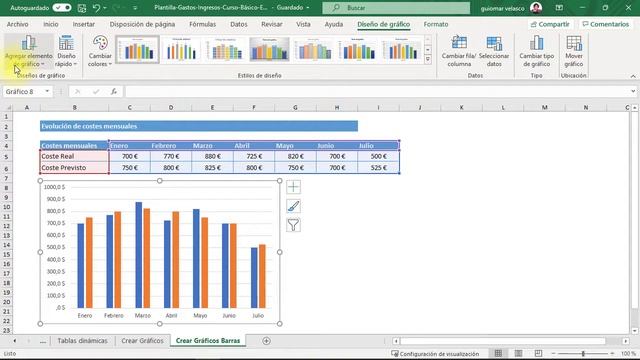Click the chart filters funnel button
The width and height of the screenshot is (640, 360).
(x=293, y=225)
